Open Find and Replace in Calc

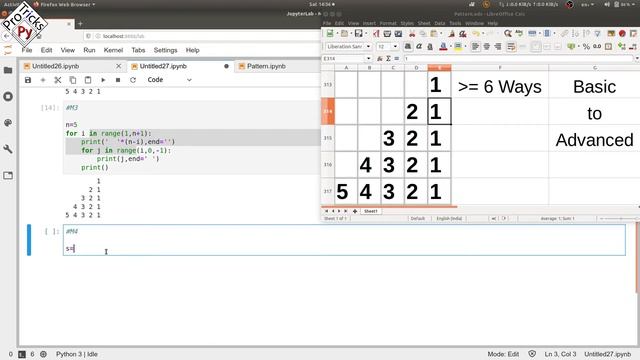pyautogui.click(x=507, y=33)
